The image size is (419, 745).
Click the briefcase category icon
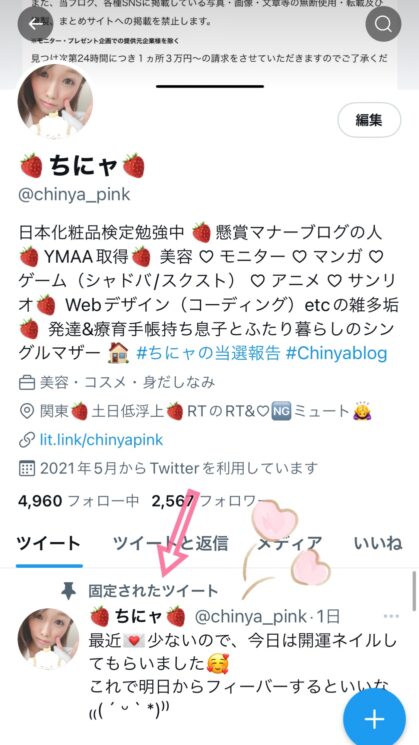(26, 382)
